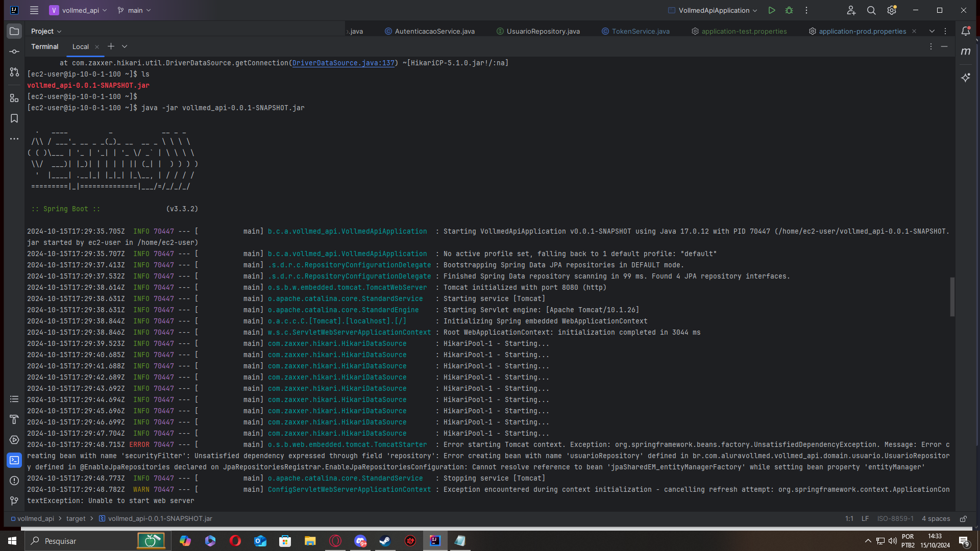Open the Problems tool window
The image size is (980, 551).
tap(14, 481)
